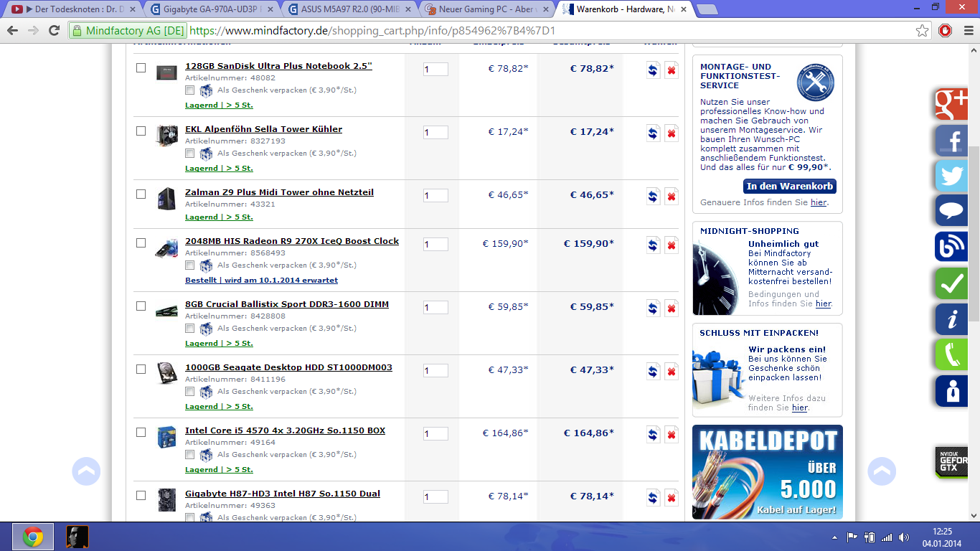Click the person icon on the side bar

952,391
